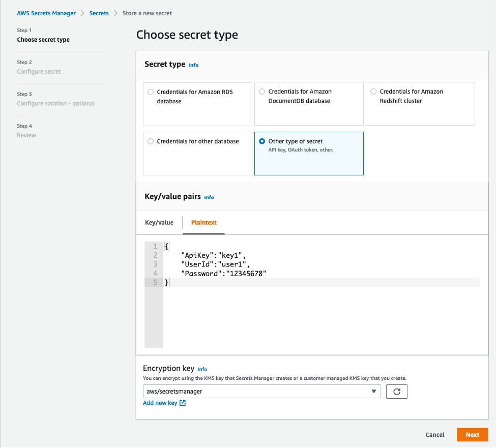Open the Key/value pairs Info link
This screenshot has width=497, height=448.
209,197
